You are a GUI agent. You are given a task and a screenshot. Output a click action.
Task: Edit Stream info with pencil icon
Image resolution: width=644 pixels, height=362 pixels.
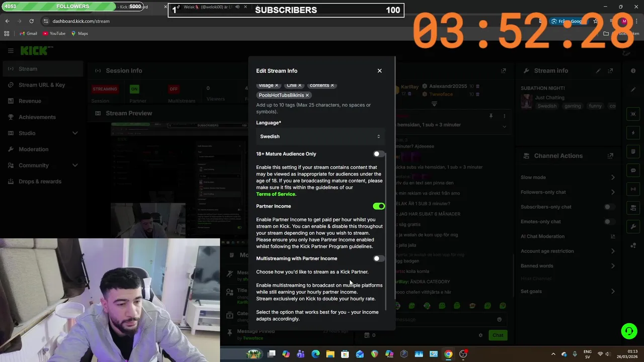pos(598,71)
